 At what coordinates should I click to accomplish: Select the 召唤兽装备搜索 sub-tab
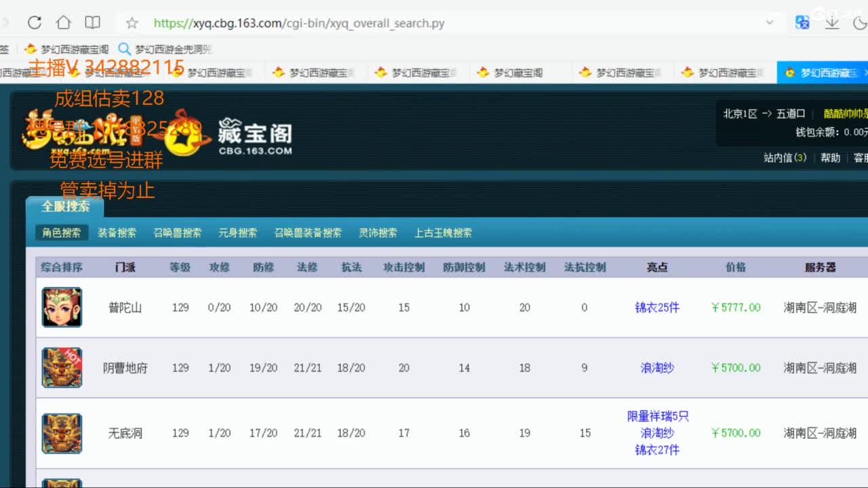click(308, 232)
